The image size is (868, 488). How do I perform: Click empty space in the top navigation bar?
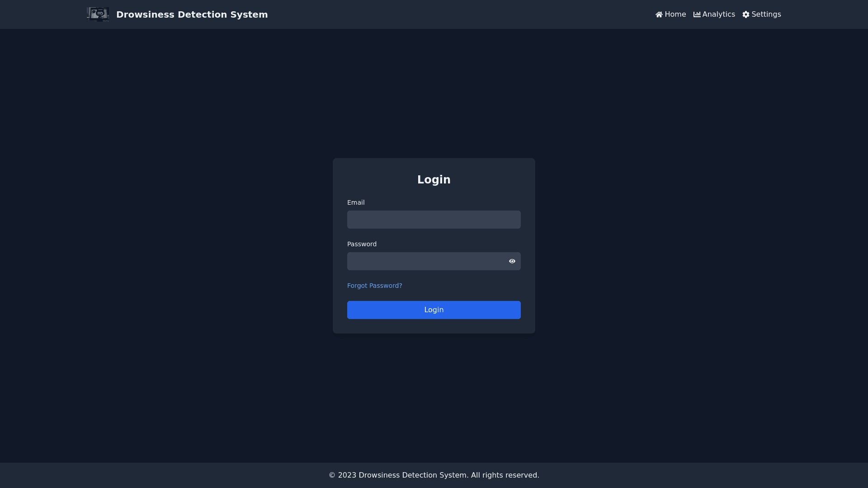(x=452, y=14)
